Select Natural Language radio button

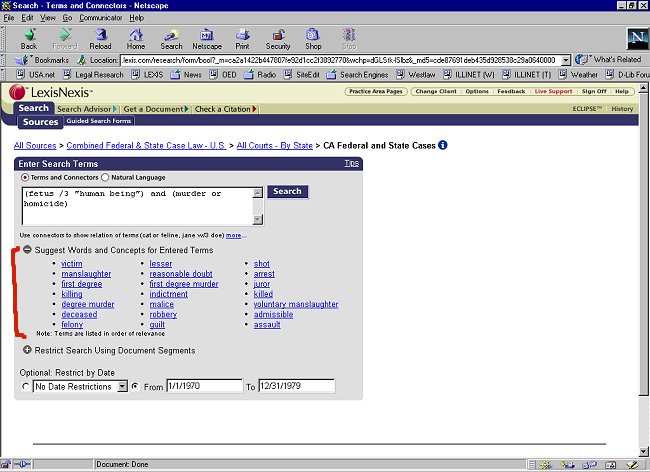(x=105, y=177)
